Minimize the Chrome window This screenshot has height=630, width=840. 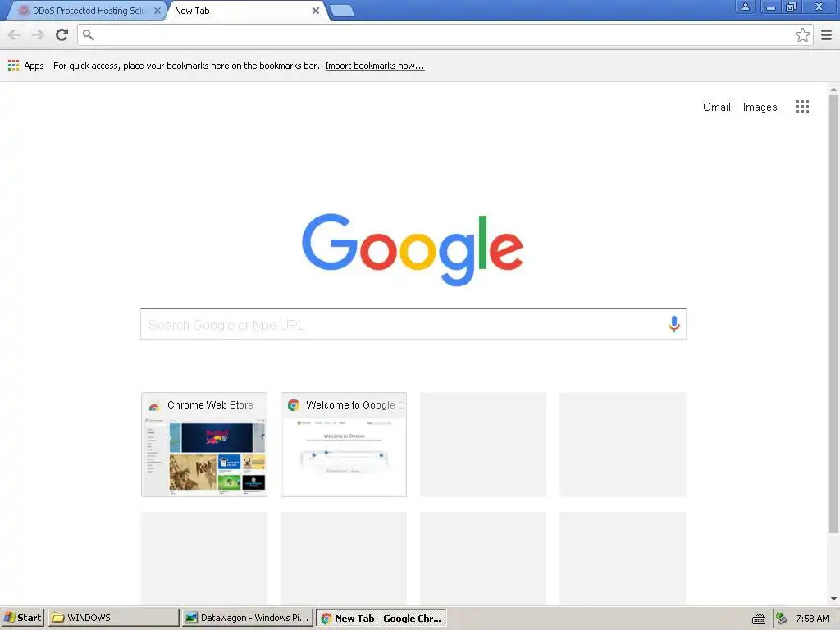(x=771, y=7)
